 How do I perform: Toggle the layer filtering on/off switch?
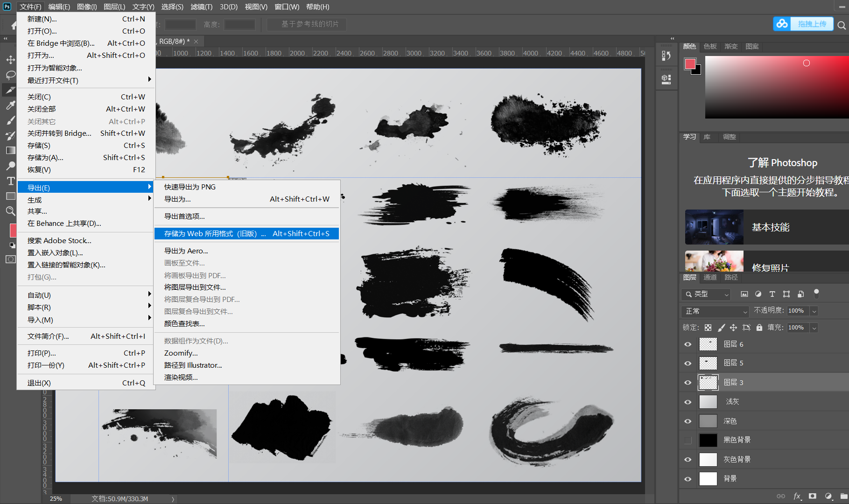[x=816, y=294]
